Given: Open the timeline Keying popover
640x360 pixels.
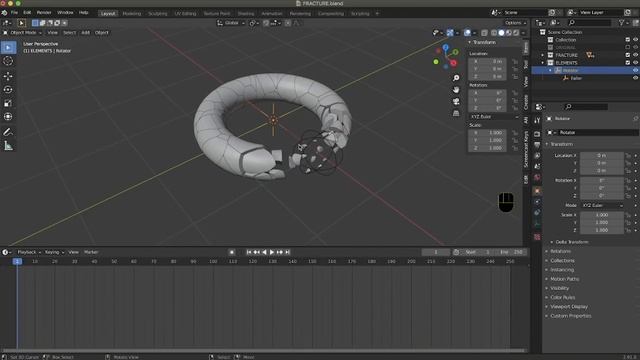Looking at the screenshot, I should coord(54,252).
